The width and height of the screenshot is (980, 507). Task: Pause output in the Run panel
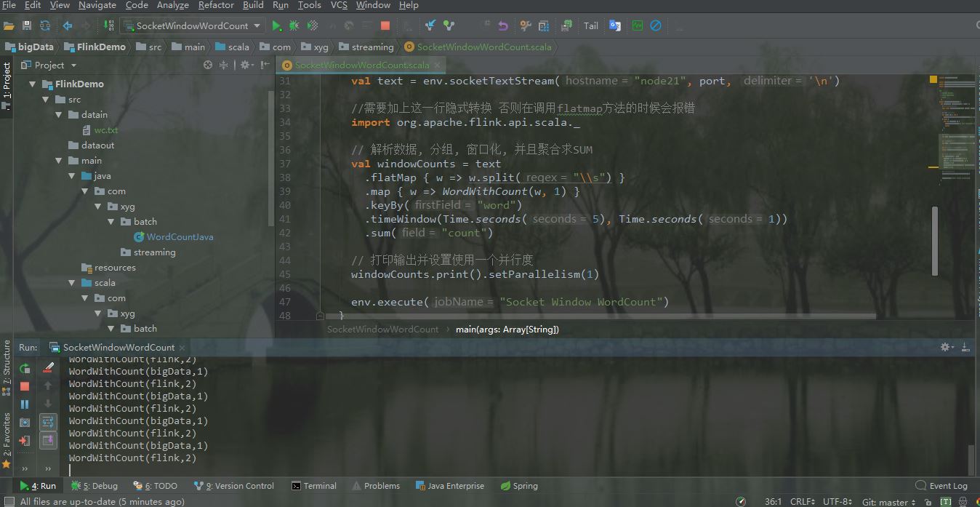(x=25, y=404)
